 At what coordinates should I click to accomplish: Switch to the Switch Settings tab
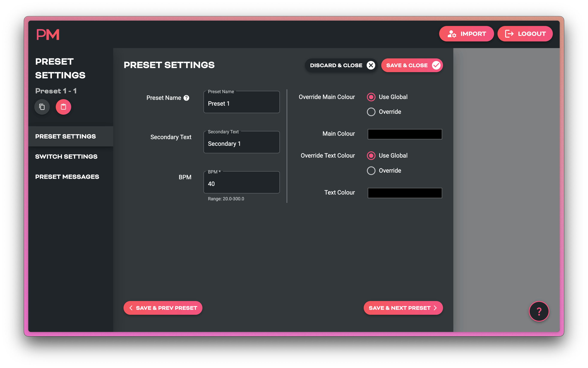tap(66, 157)
